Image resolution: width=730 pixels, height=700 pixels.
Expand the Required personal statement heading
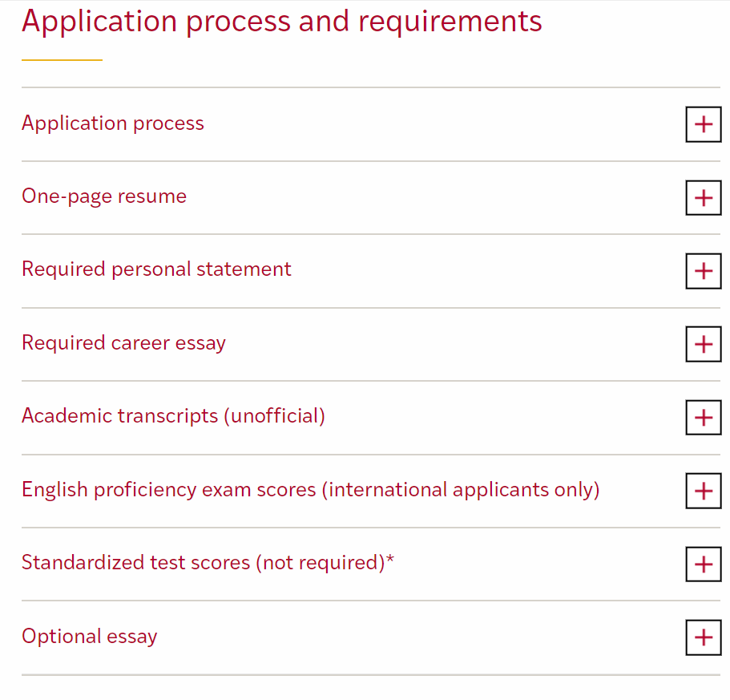pyautogui.click(x=156, y=269)
